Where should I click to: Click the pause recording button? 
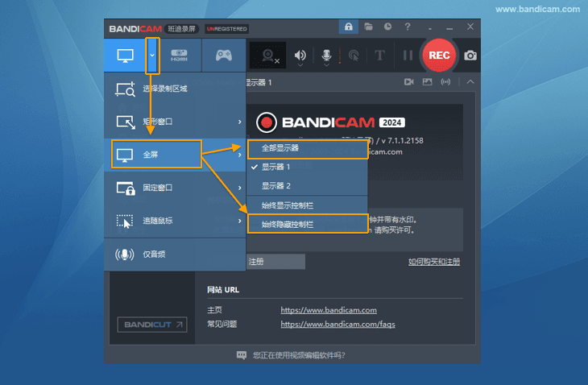(x=408, y=56)
